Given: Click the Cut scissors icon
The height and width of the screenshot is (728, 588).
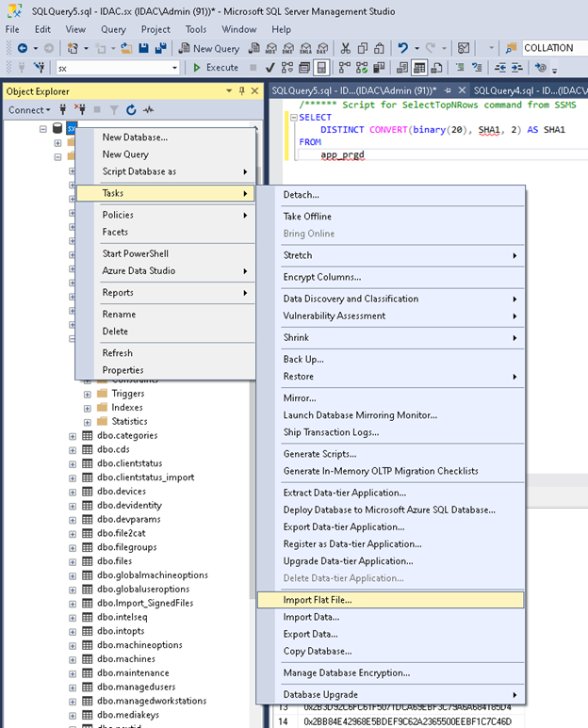Looking at the screenshot, I should 346,48.
